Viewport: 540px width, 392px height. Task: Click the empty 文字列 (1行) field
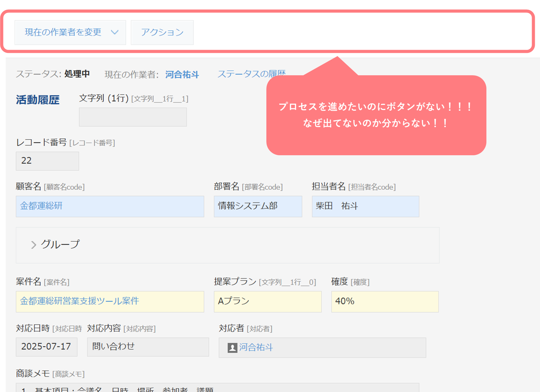point(133,117)
